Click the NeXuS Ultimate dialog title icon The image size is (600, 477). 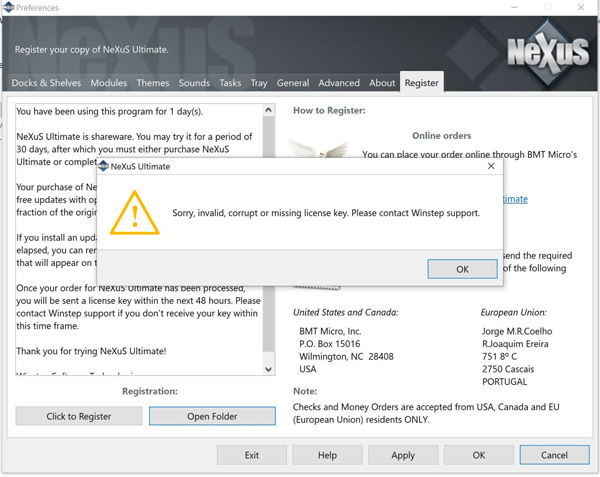(103, 166)
